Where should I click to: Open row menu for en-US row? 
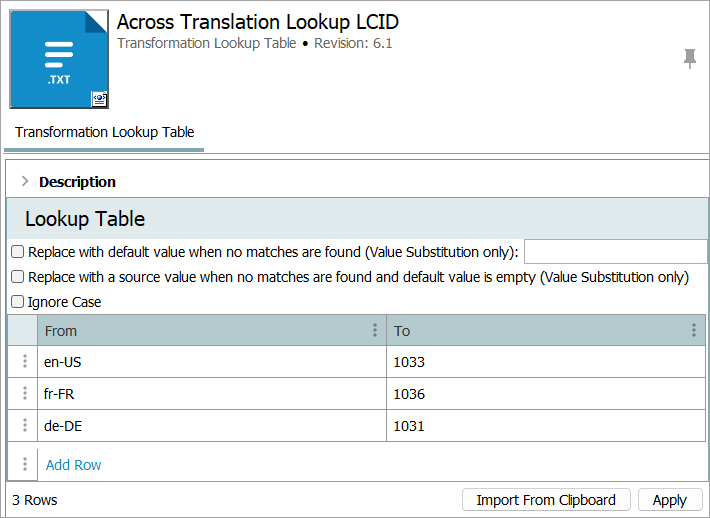[x=24, y=362]
